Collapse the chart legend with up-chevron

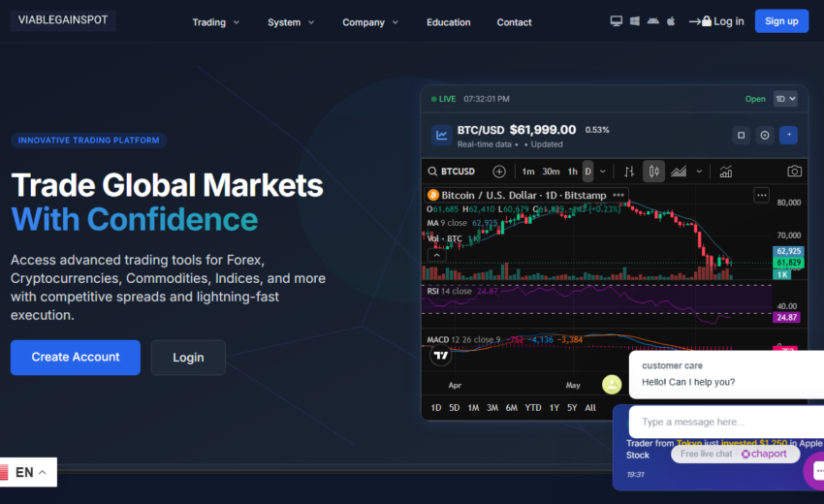tap(436, 256)
